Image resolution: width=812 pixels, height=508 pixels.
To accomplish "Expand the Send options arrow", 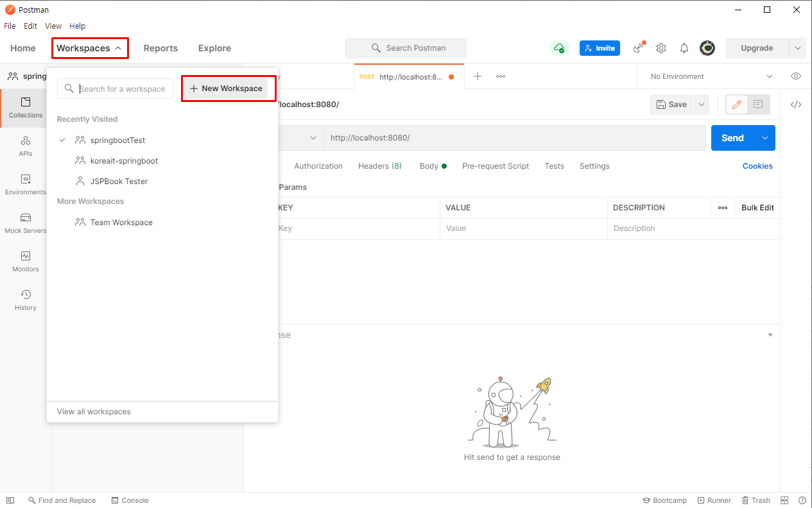I will pos(764,138).
